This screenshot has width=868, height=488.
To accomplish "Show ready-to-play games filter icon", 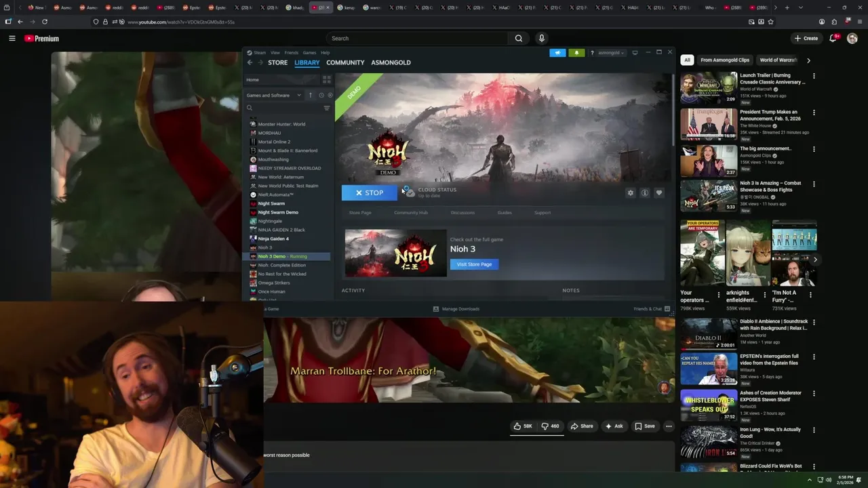I will tap(330, 96).
